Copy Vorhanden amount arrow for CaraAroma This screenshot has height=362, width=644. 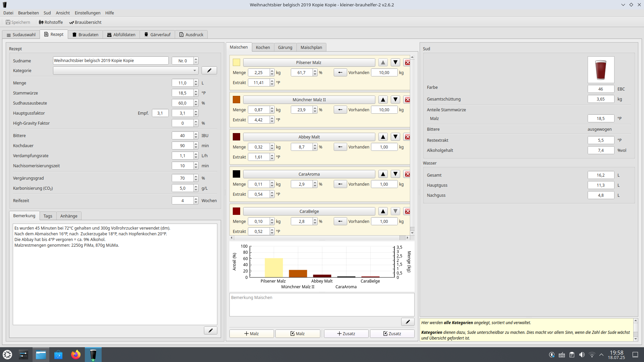coord(340,184)
